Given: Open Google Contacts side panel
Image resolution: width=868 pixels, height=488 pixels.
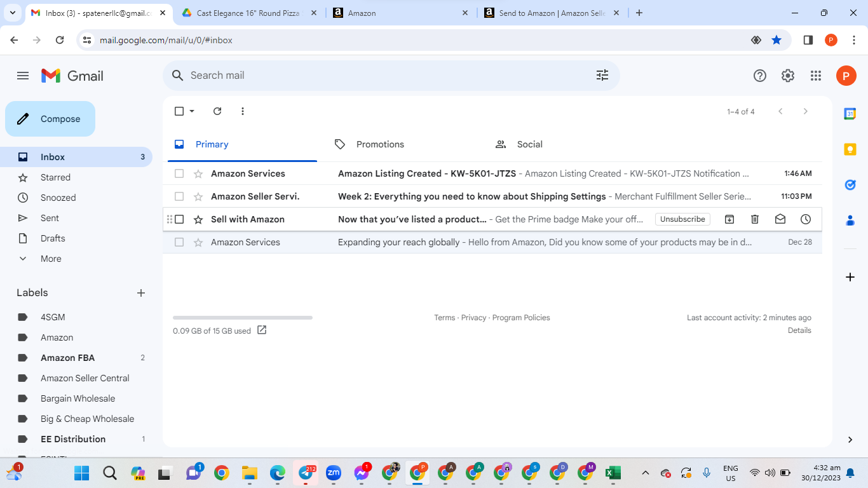Looking at the screenshot, I should point(850,220).
